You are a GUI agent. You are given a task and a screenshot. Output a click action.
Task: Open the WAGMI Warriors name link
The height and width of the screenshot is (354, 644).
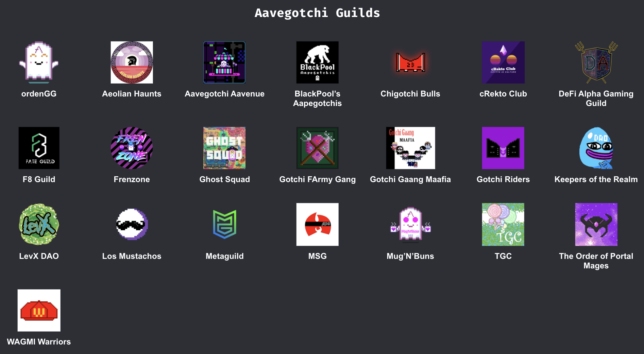39,342
